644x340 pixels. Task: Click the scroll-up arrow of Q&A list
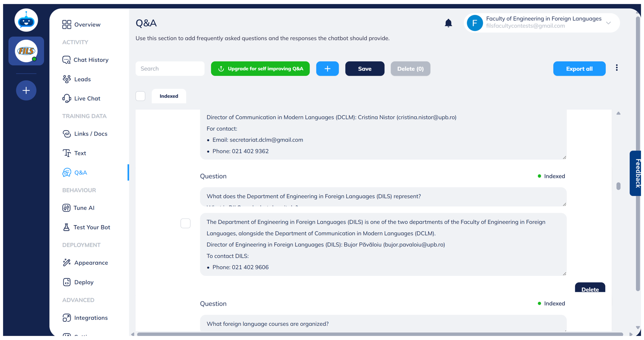pyautogui.click(x=618, y=113)
